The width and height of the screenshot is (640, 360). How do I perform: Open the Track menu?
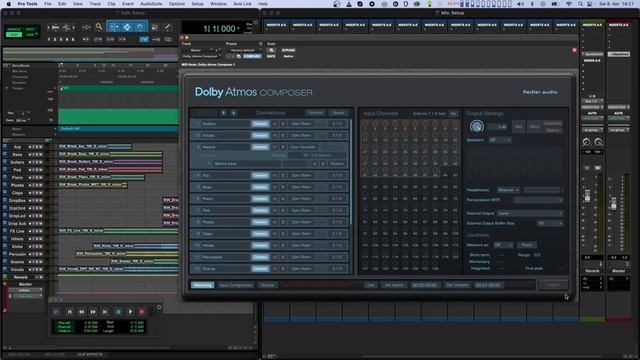[95, 4]
